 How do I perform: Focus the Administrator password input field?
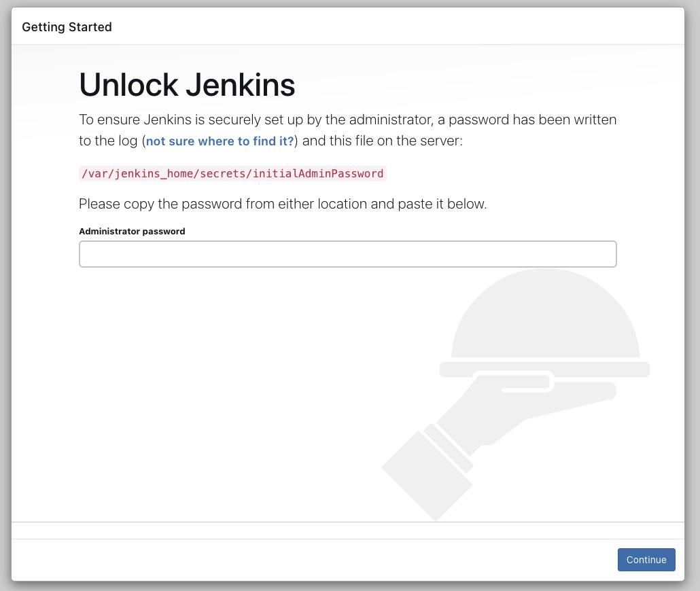coord(348,253)
